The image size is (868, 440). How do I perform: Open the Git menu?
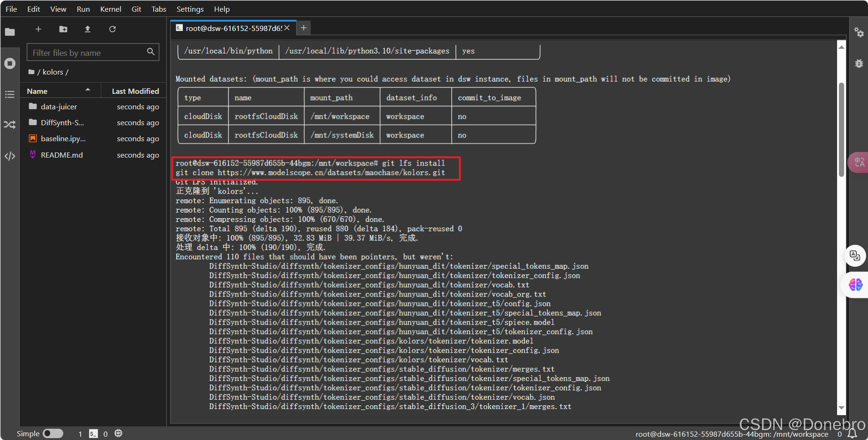pyautogui.click(x=136, y=9)
